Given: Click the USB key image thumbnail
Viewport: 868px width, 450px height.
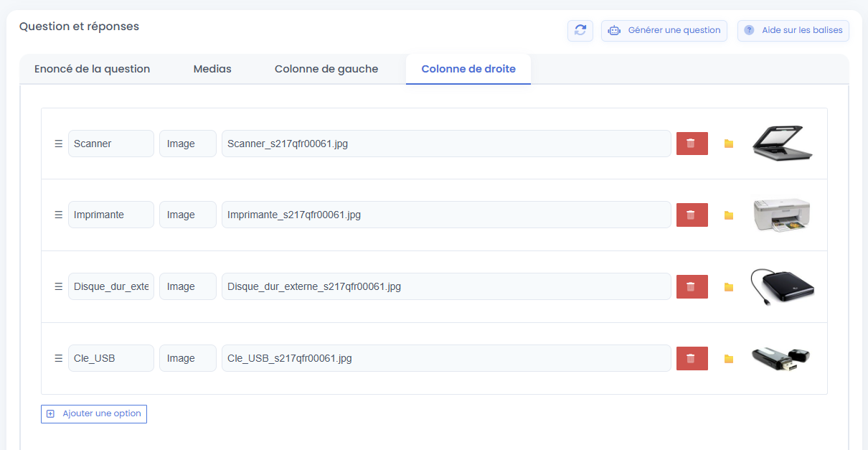Looking at the screenshot, I should [781, 358].
